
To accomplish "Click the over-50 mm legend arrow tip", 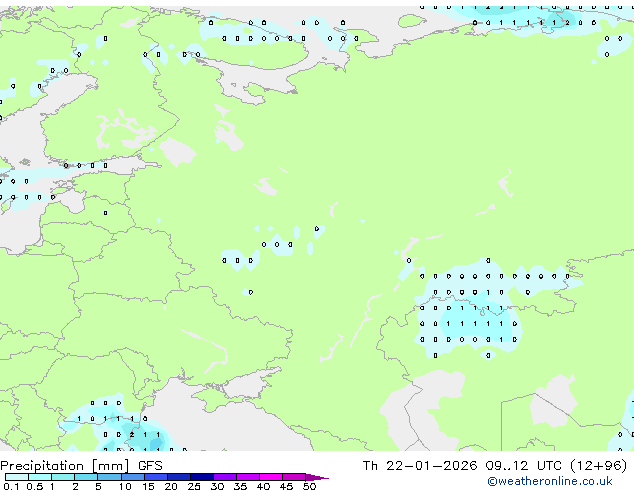I will coord(317,477).
